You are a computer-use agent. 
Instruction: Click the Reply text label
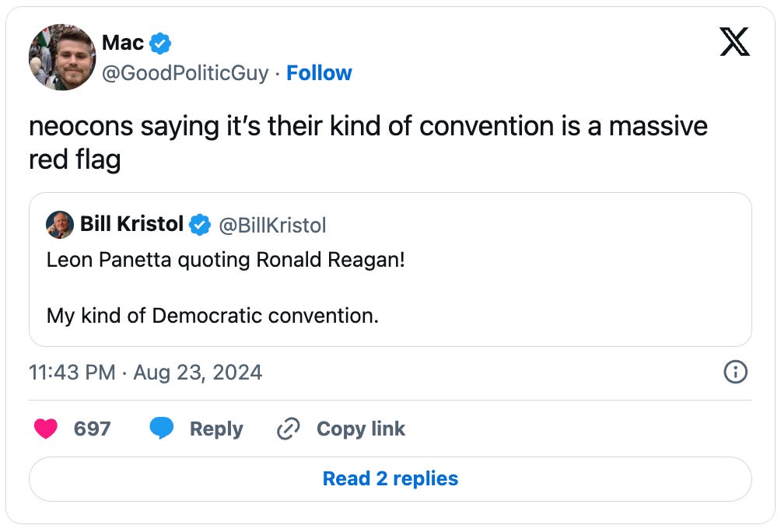(216, 429)
